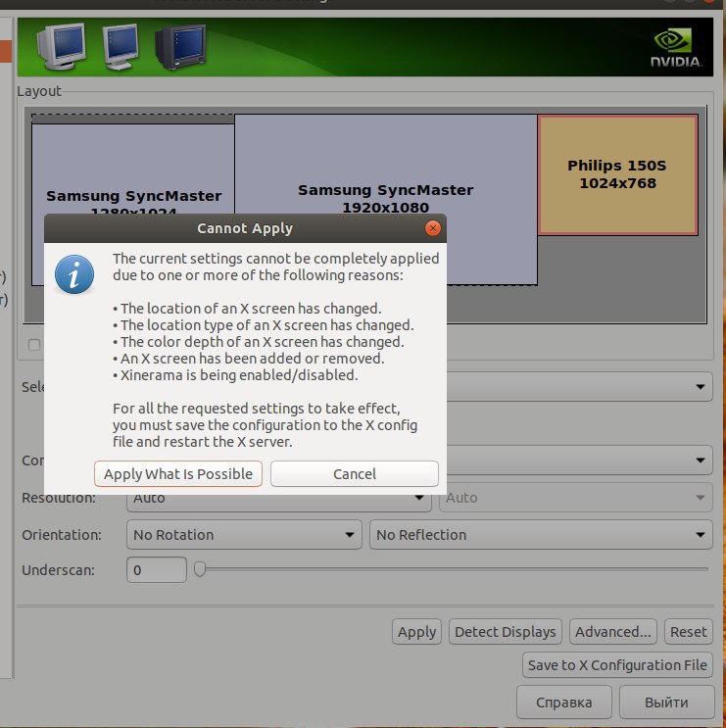The width and height of the screenshot is (726, 728).
Task: Expand the Configuration dropdown arrow
Action: click(x=700, y=460)
